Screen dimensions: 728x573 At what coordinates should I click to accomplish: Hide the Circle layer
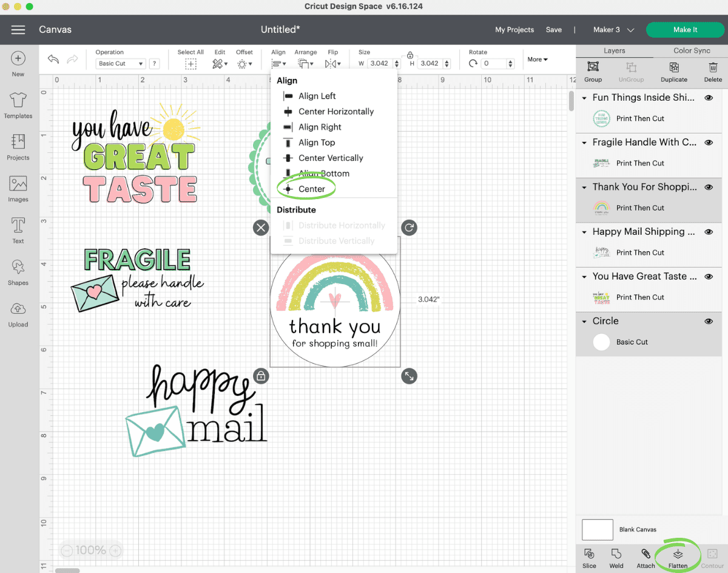[x=709, y=321]
